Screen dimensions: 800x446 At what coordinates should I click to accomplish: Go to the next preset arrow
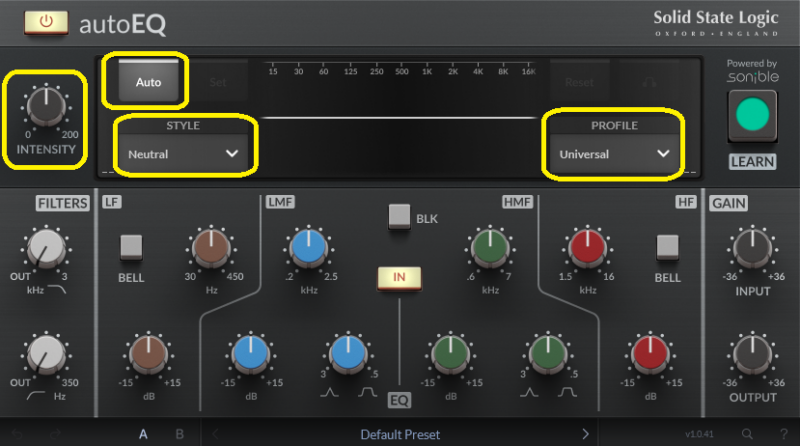tap(586, 434)
